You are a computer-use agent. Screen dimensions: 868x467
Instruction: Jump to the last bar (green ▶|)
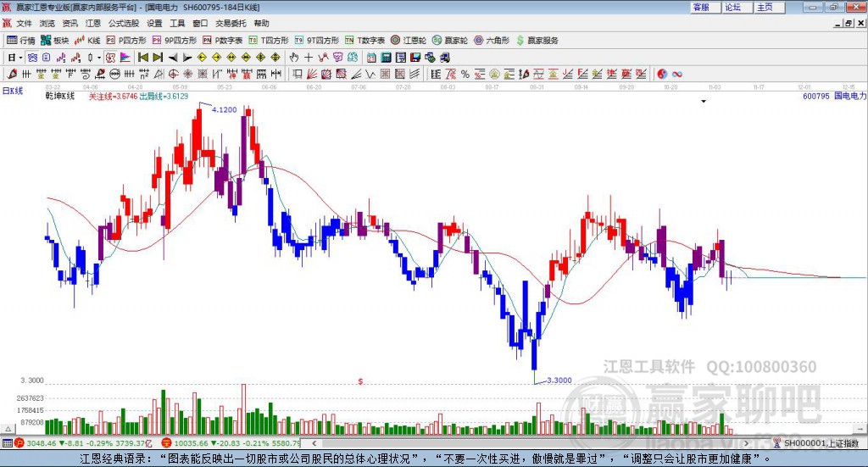point(158,57)
